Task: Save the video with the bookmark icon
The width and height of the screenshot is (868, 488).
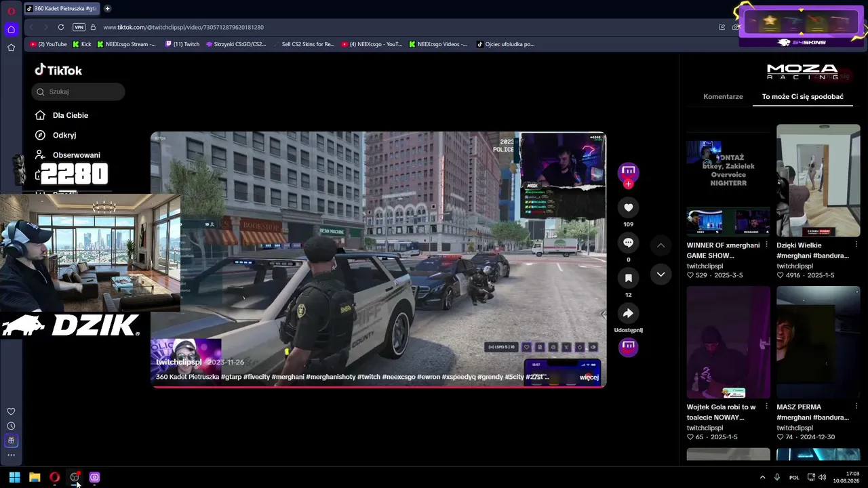Action: click(x=628, y=278)
